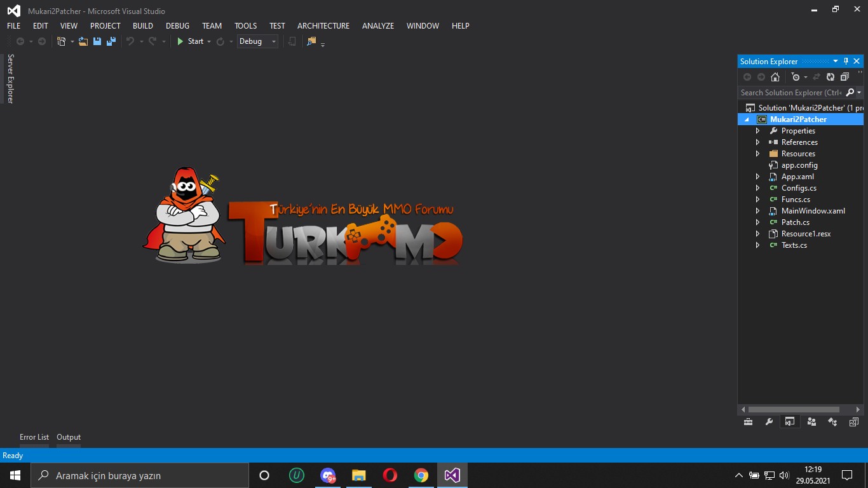The width and height of the screenshot is (868, 488).
Task: Click the Save All double-disk icon
Action: 111,41
